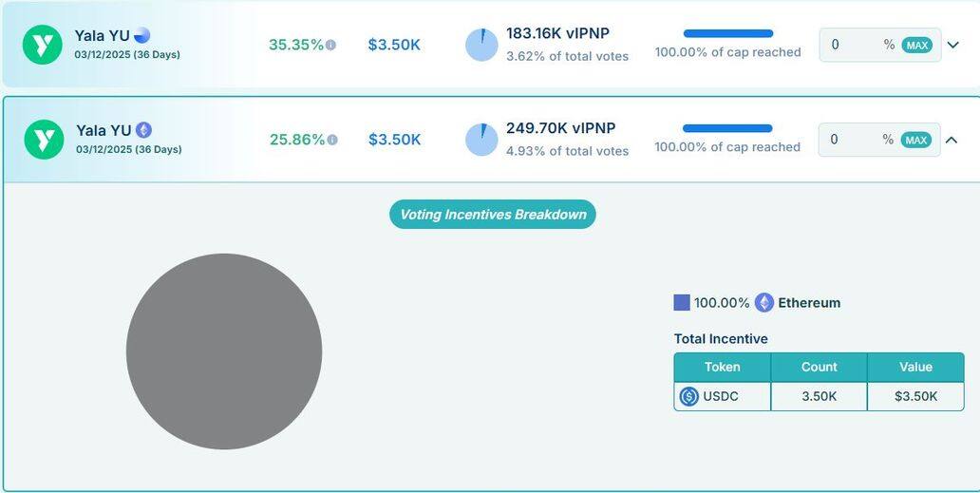The height and width of the screenshot is (493, 980).
Task: Click vote percentage input of first pool
Action: pyautogui.click(x=851, y=45)
